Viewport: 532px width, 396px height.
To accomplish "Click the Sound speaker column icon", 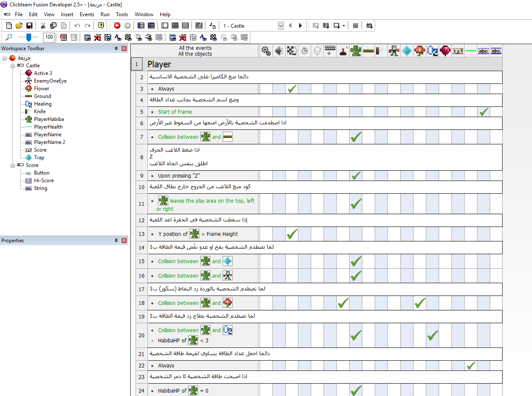I will [x=279, y=51].
